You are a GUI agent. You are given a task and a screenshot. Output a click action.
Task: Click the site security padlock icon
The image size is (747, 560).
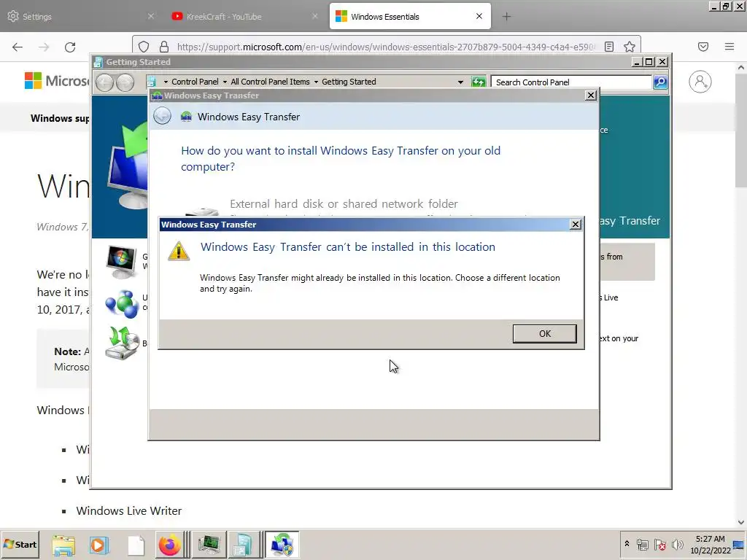164,47
